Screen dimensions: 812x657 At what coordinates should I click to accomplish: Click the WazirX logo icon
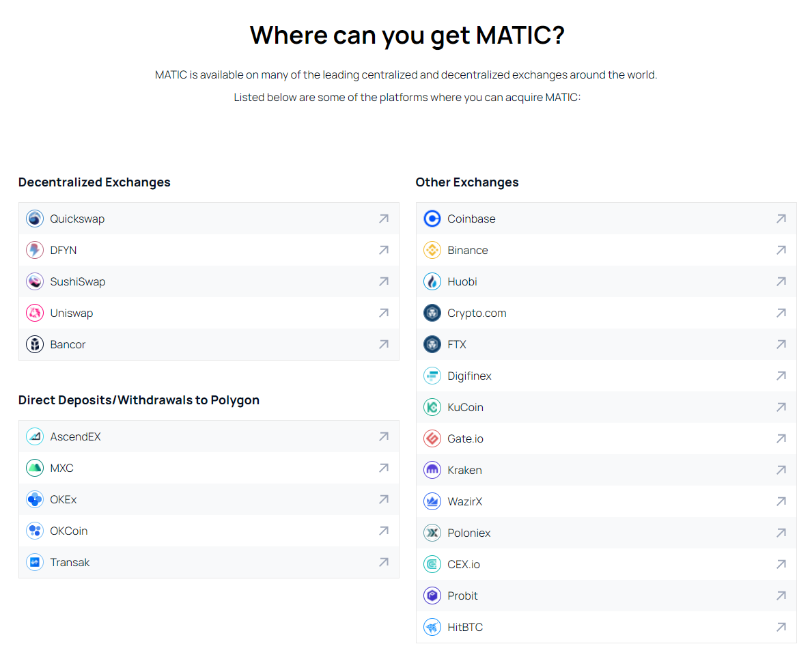tap(432, 502)
